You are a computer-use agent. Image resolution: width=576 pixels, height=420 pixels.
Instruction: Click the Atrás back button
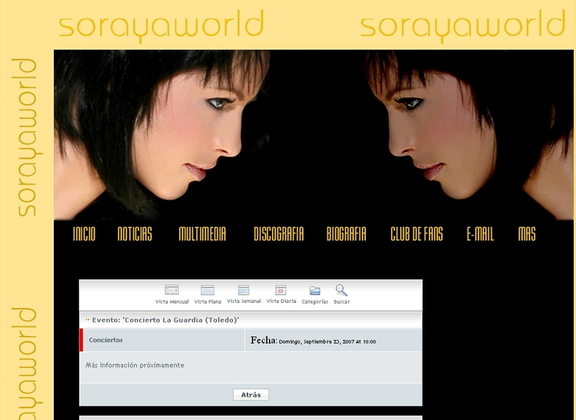click(x=251, y=395)
